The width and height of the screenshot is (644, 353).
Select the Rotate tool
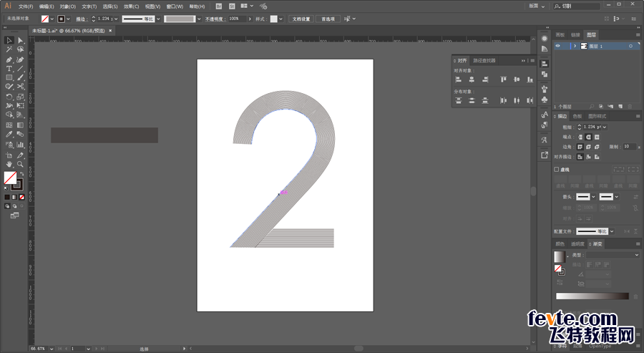(9, 97)
